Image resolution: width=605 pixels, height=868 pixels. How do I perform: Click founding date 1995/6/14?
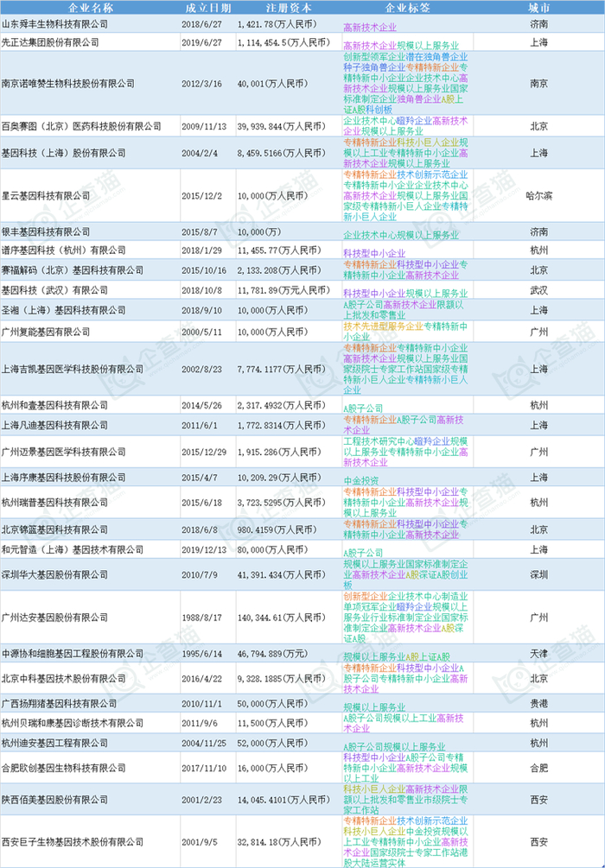point(201,655)
